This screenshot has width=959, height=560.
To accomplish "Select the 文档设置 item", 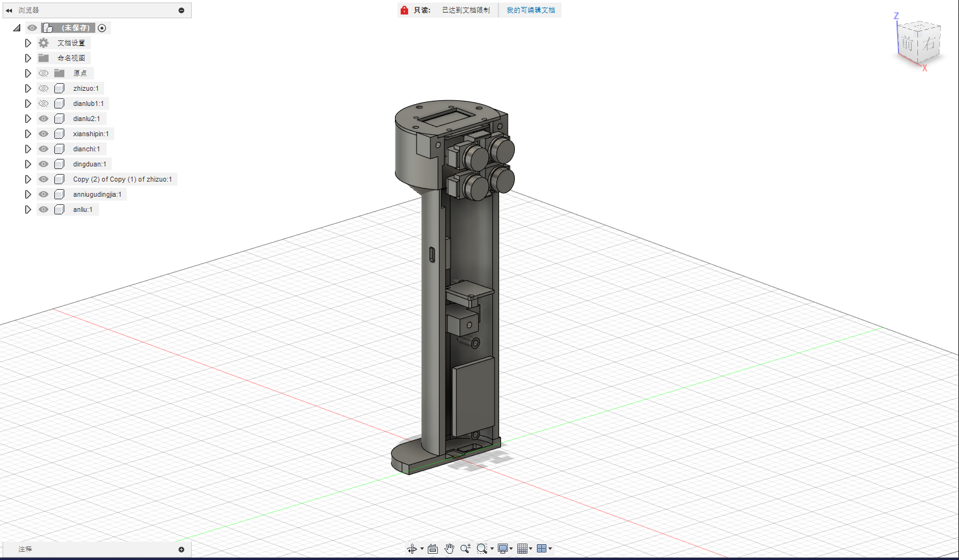I will coord(71,43).
